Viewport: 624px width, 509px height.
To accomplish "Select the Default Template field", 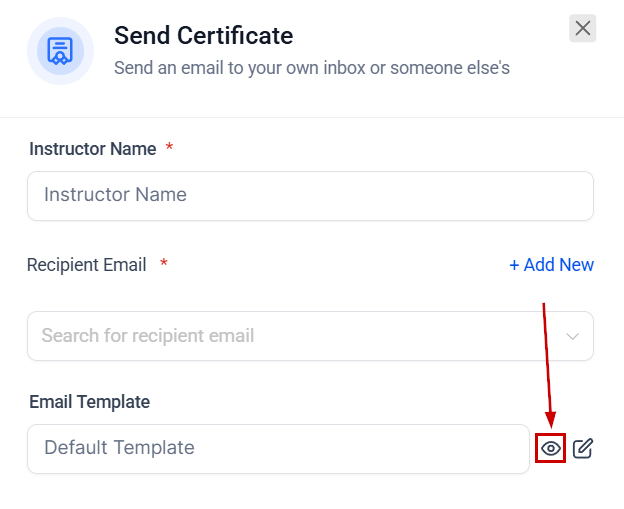I will 278,449.
